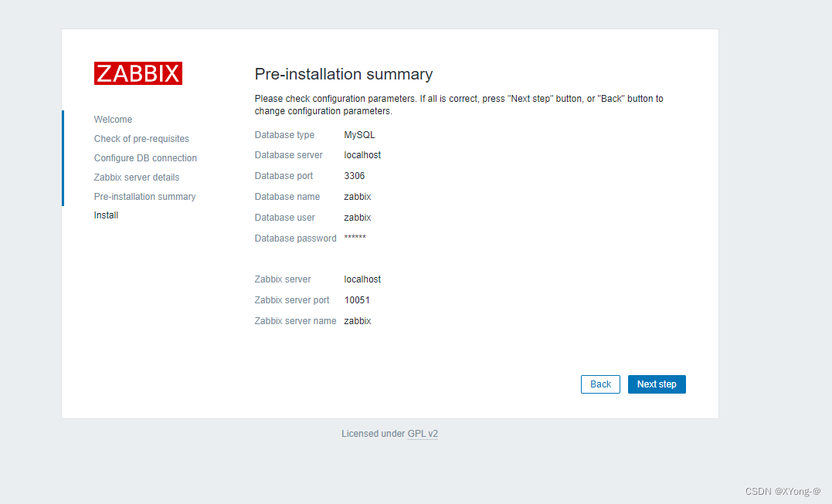Click the Zabbix server port label
Viewport: 832px width, 504px height.
point(292,300)
